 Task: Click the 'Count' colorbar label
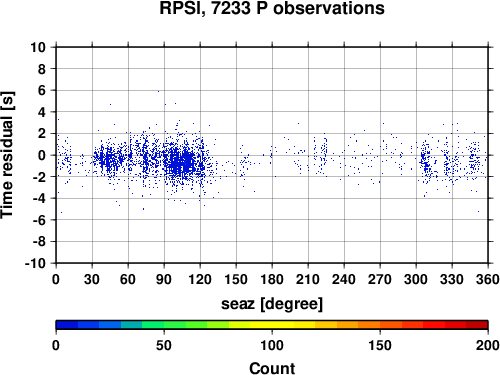(272, 368)
